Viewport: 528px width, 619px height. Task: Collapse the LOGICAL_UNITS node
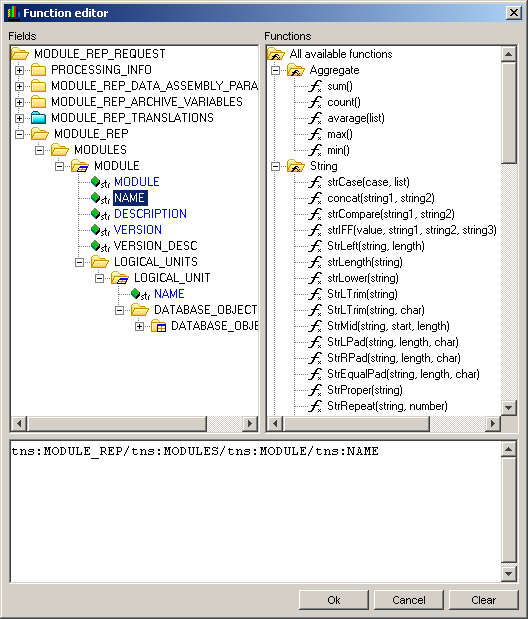click(79, 262)
